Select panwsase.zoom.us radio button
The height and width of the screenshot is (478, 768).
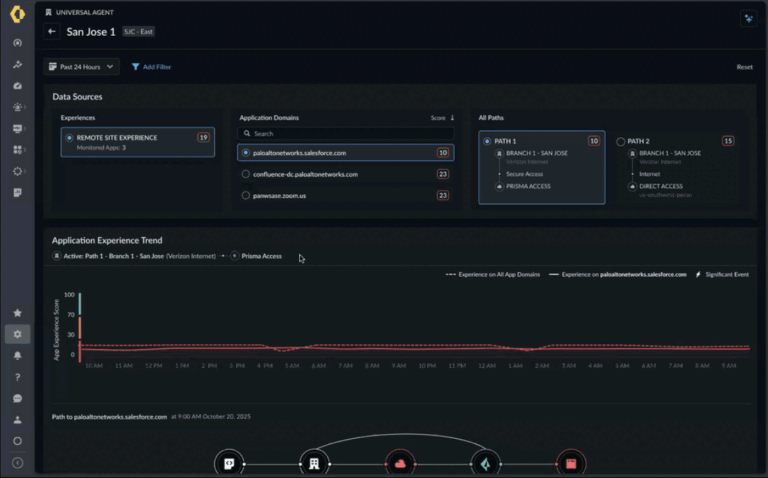[x=246, y=195]
